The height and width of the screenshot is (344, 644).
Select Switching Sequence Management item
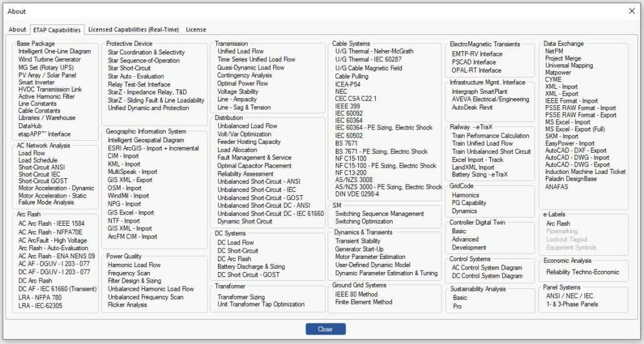point(380,214)
